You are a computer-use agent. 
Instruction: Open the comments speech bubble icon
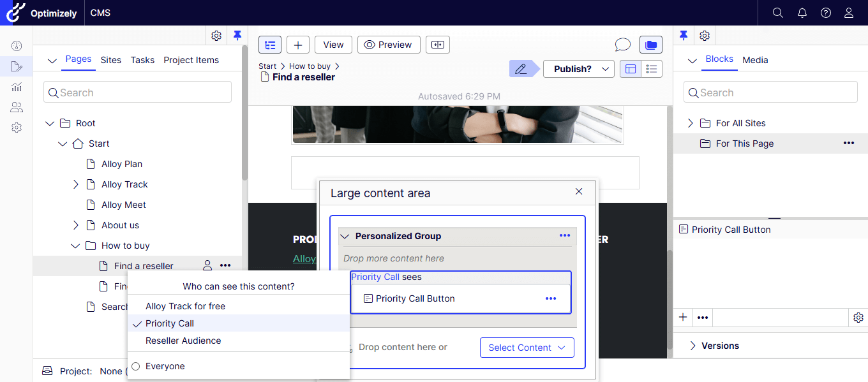[x=622, y=45]
